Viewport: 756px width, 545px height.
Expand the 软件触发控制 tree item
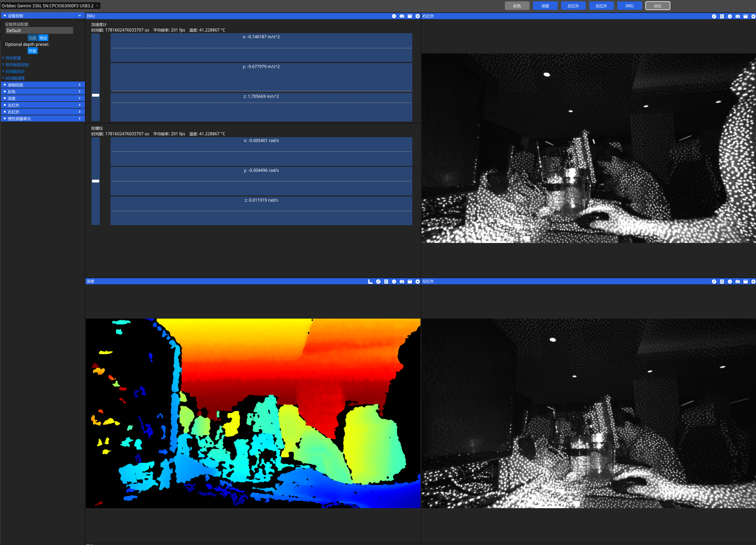(17, 65)
